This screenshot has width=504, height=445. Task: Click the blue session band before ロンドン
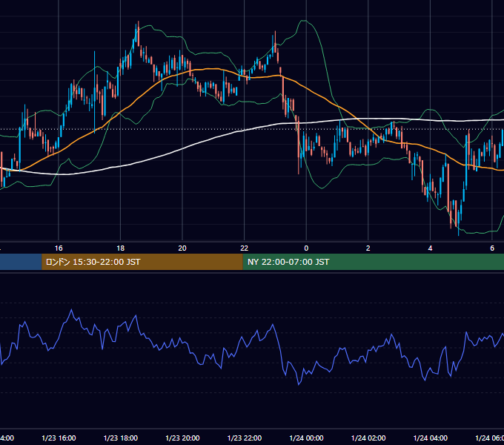point(21,262)
